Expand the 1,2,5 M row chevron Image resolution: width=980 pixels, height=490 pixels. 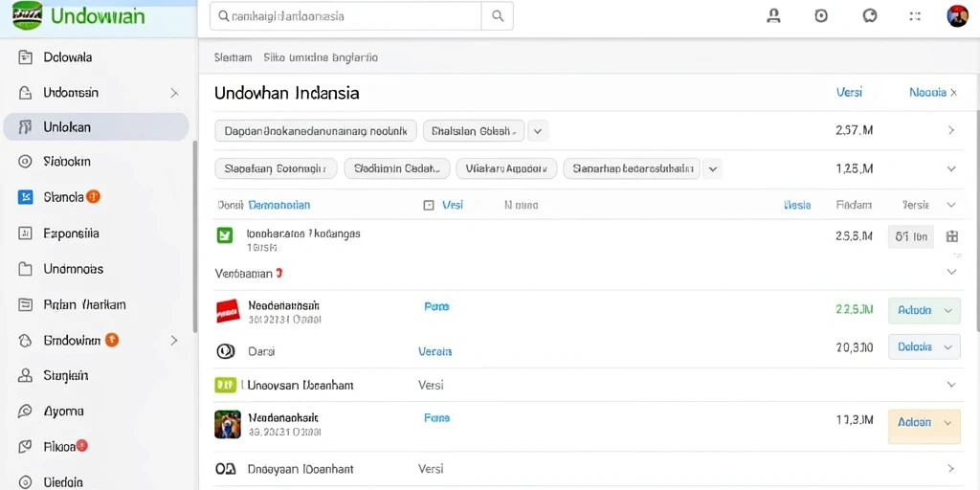951,168
